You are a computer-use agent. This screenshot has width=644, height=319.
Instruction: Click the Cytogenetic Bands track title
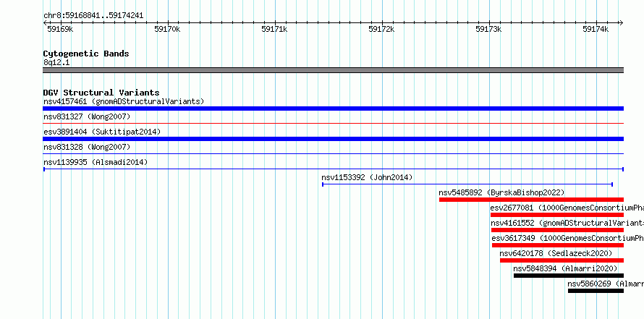(86, 54)
